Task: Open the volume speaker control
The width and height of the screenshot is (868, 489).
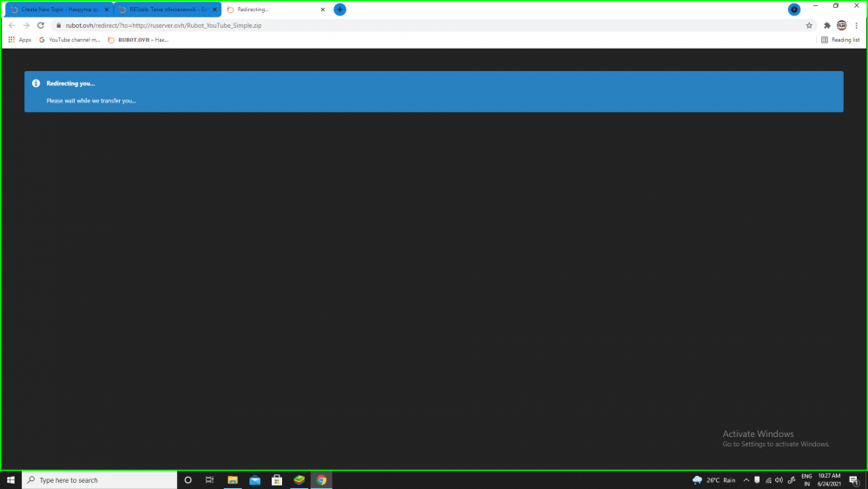Action: (779, 480)
